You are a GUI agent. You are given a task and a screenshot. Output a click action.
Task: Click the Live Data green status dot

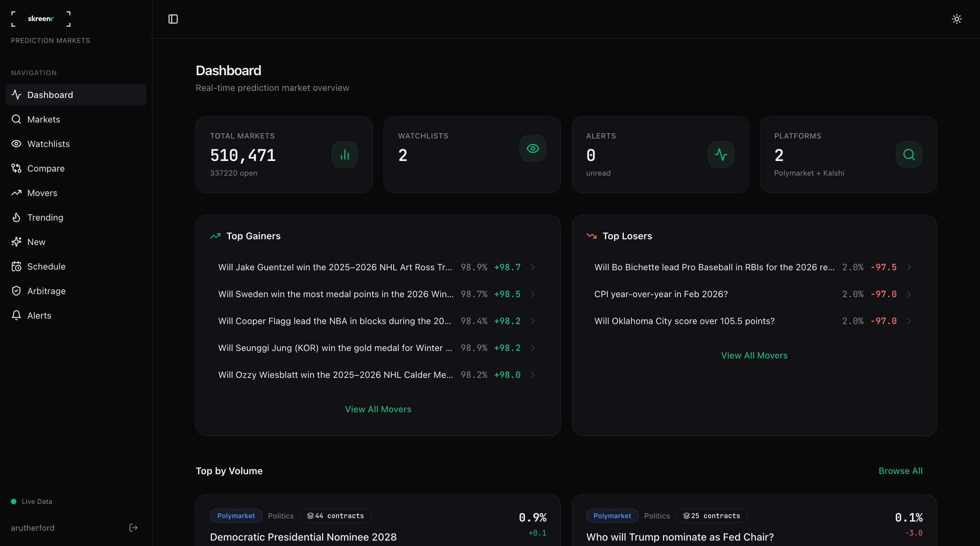point(14,501)
